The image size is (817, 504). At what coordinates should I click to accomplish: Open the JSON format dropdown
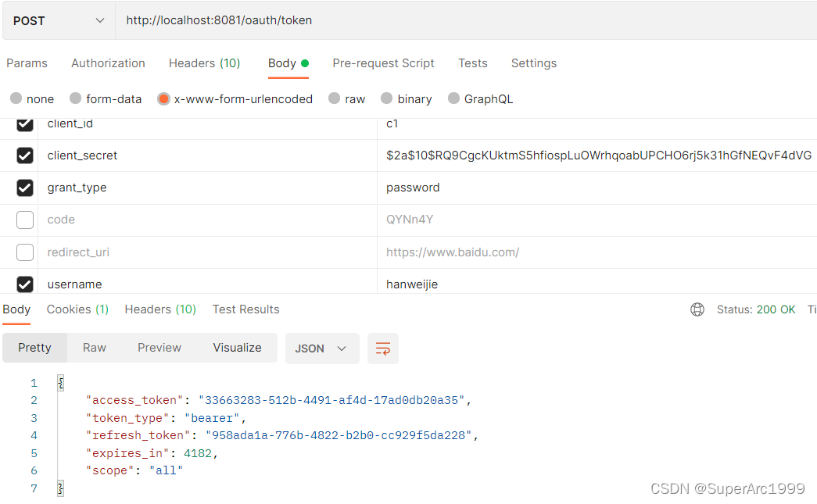point(322,349)
